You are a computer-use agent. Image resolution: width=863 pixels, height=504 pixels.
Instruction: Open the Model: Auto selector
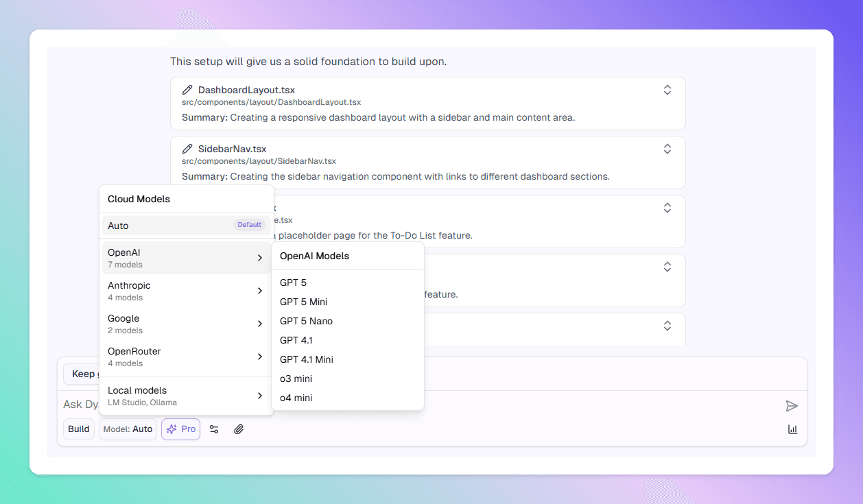[128, 429]
